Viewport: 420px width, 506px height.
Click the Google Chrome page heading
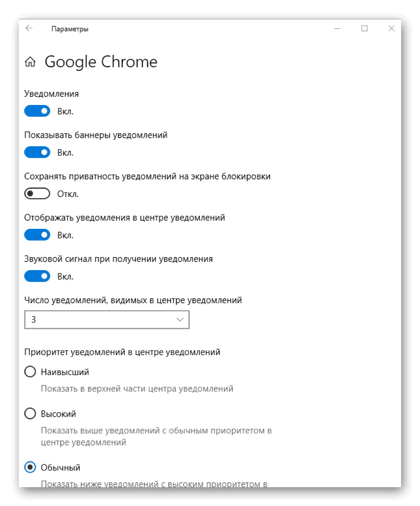101,62
